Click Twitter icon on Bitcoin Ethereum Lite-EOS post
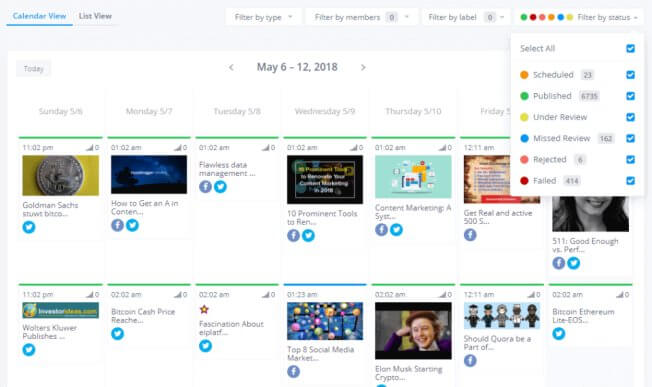The image size is (652, 387). tap(558, 333)
